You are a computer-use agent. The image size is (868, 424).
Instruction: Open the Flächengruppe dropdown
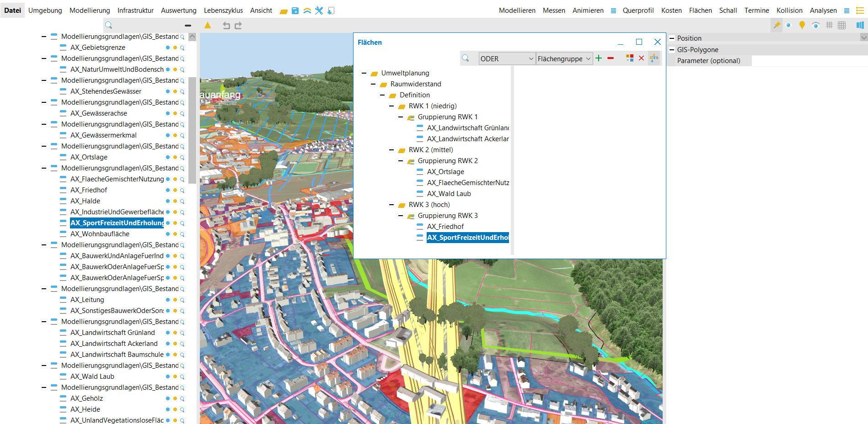(x=564, y=58)
